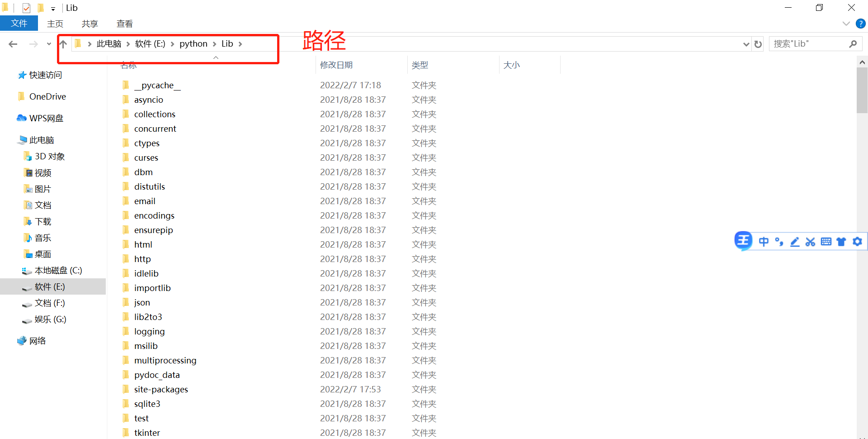Open the IME skin shirt icon
868x439 pixels.
pyautogui.click(x=841, y=242)
